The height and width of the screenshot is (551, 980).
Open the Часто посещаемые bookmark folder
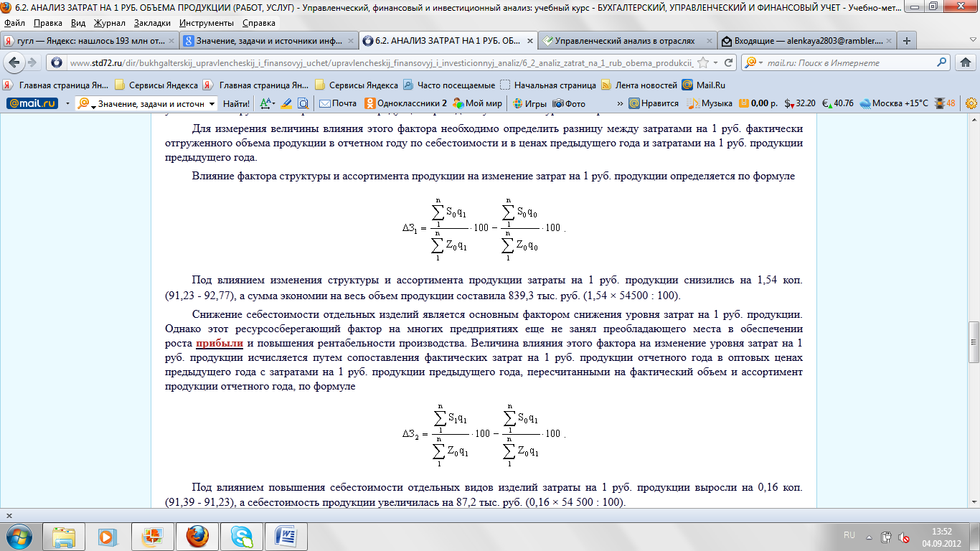click(449, 84)
